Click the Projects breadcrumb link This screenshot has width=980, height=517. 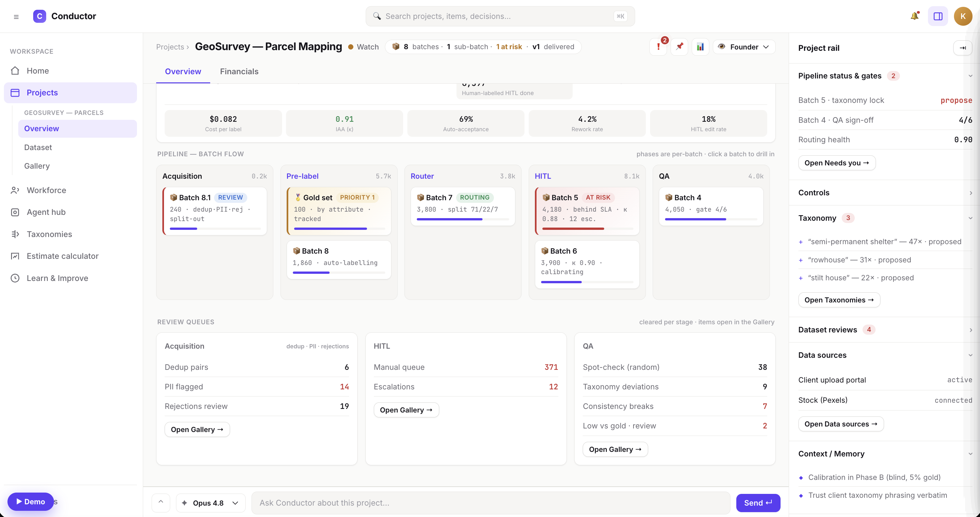pos(170,47)
